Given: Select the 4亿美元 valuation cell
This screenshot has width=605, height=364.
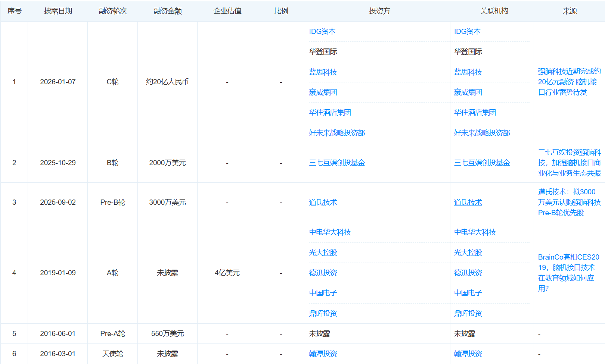Looking at the screenshot, I should (227, 273).
